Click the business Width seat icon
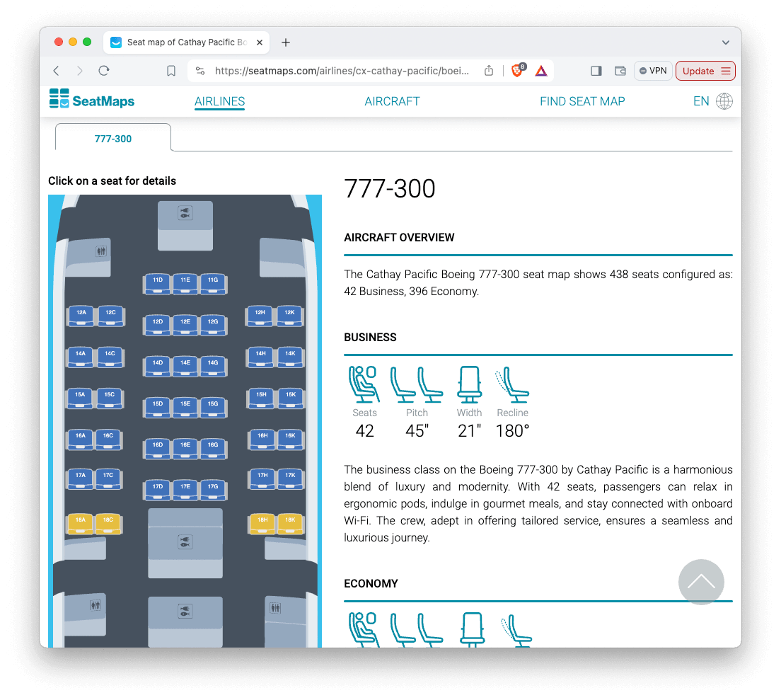 (469, 384)
